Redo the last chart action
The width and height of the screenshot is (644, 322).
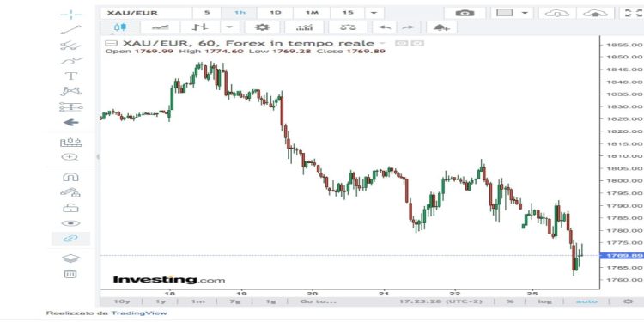click(x=408, y=27)
